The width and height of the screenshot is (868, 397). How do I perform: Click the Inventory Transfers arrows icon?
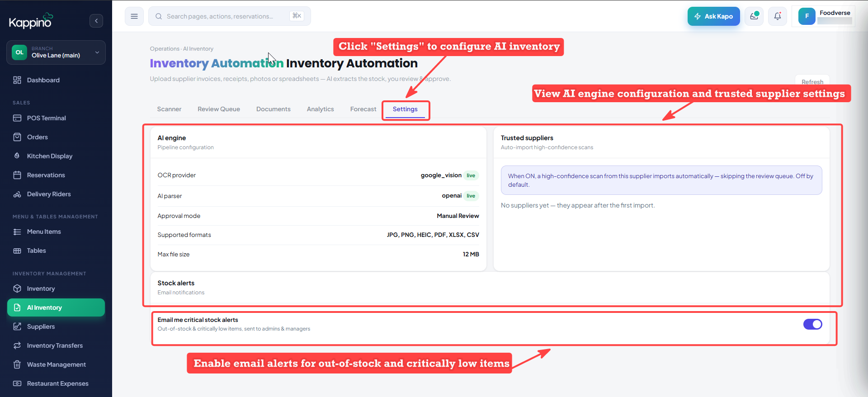(17, 345)
